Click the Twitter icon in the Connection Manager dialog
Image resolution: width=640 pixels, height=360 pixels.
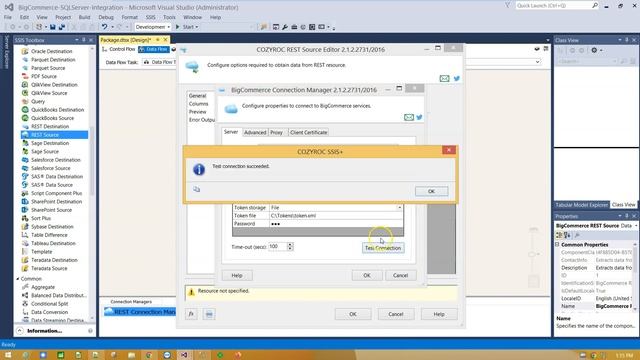click(x=419, y=118)
